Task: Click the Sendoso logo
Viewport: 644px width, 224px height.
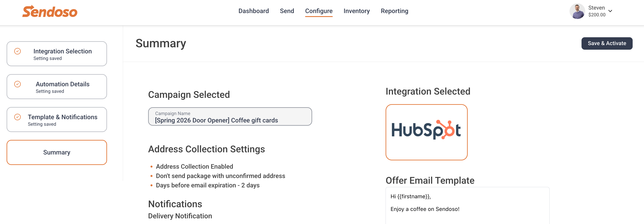Action: click(50, 12)
